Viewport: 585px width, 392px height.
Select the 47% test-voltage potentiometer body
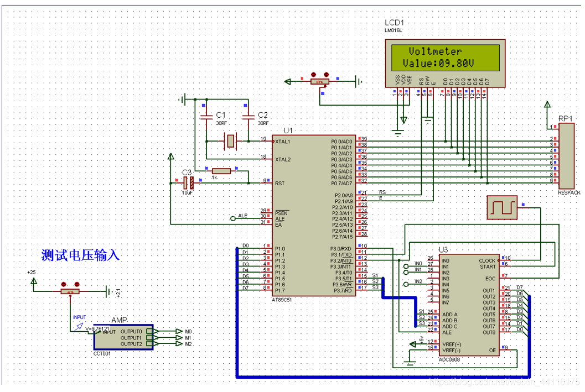(70, 291)
